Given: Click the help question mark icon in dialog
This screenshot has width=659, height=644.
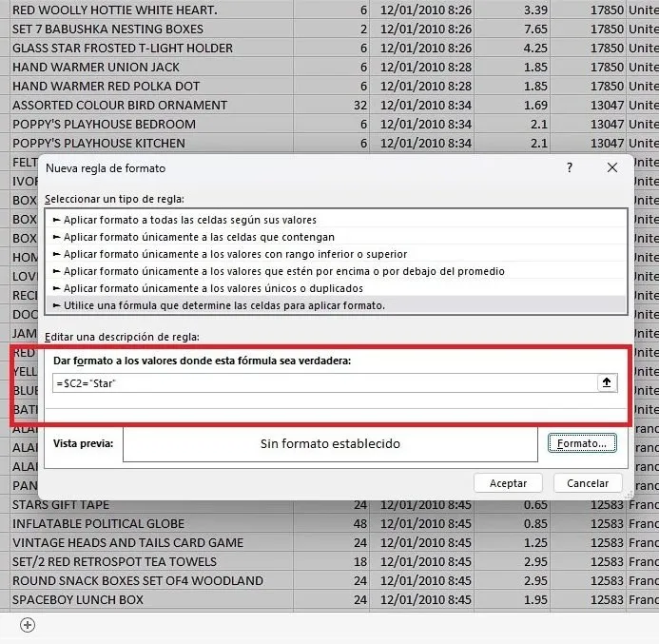Looking at the screenshot, I should (x=569, y=168).
